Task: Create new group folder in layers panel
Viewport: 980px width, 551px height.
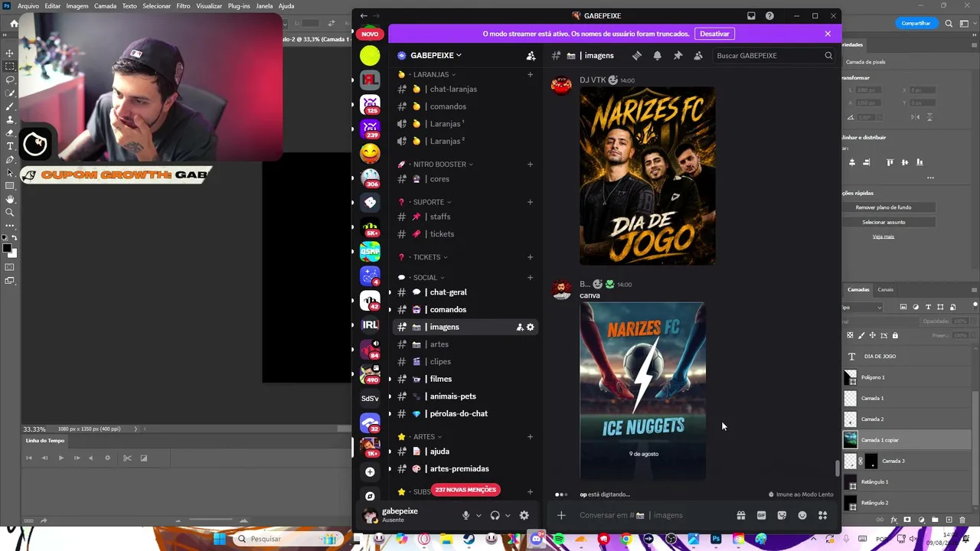Action: point(935,520)
